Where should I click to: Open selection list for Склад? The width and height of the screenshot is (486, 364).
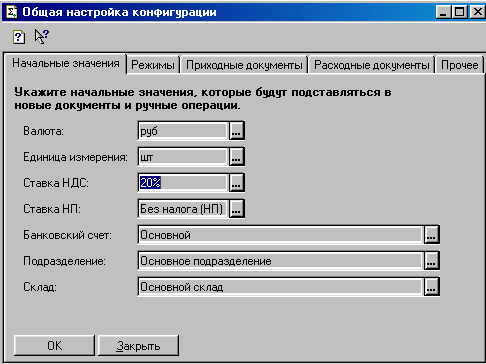[431, 287]
